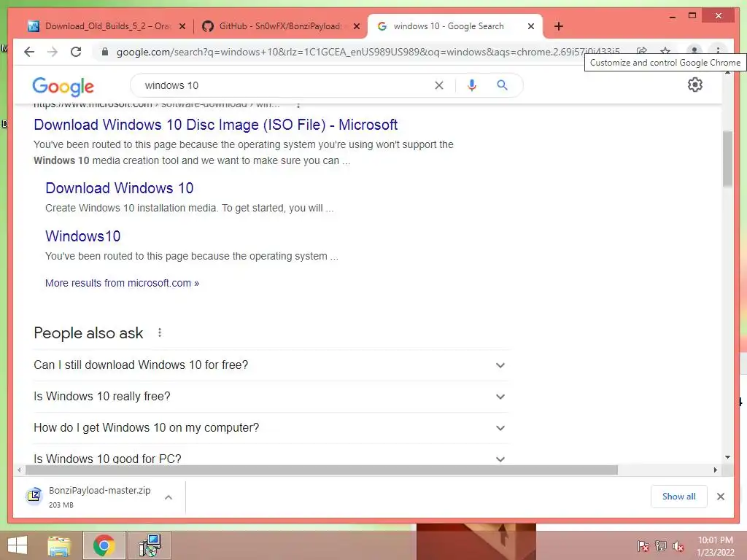The width and height of the screenshot is (747, 560).
Task: Open File Explorer from the taskbar
Action: pyautogui.click(x=59, y=545)
